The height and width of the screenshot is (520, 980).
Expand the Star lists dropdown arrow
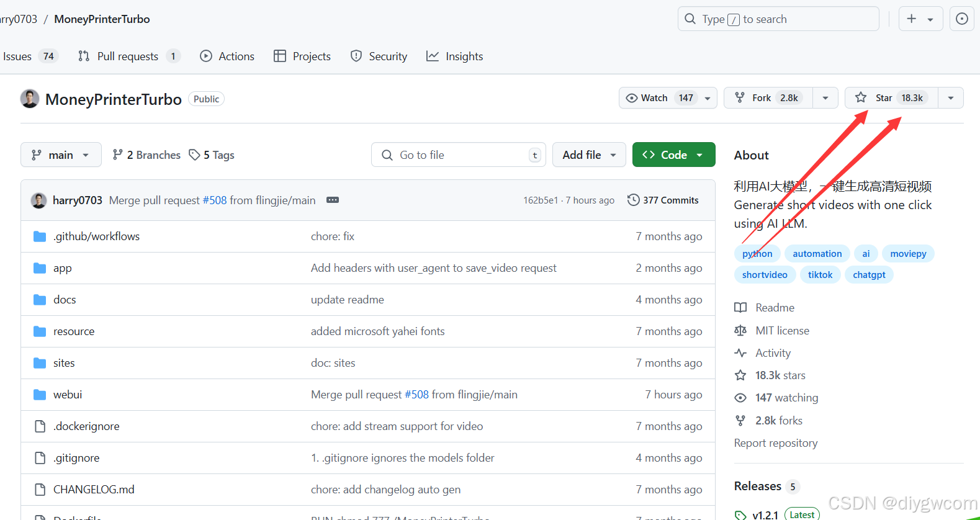(951, 98)
